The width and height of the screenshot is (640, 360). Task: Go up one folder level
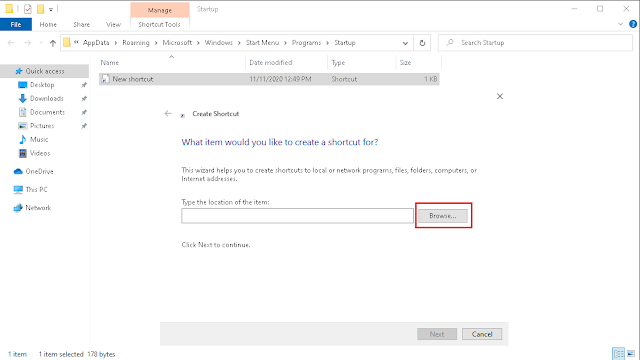pyautogui.click(x=53, y=43)
